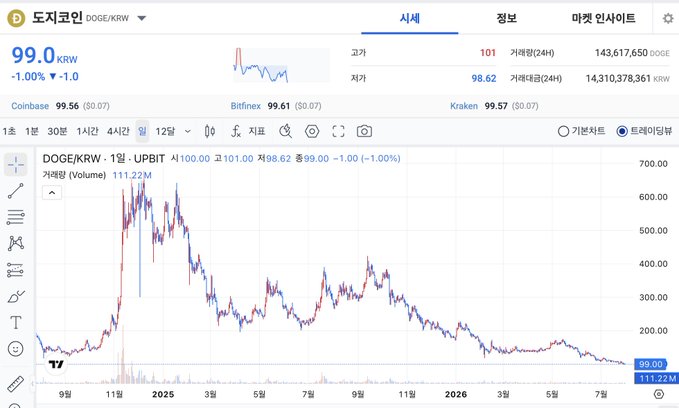Viewport: 679px width, 408px height.
Task: Open chart settings hexagon icon
Action: click(312, 131)
